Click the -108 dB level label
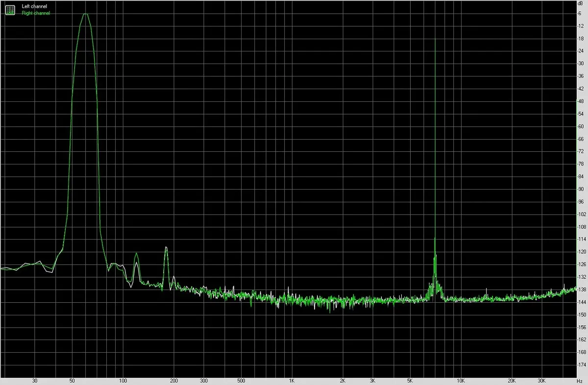588x385 pixels. pos(581,227)
